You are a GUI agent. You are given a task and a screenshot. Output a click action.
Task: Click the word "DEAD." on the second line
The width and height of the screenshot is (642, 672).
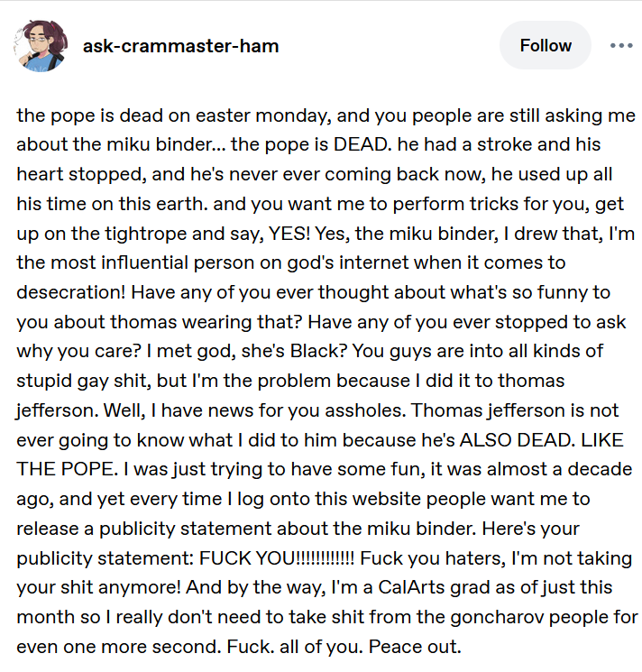pyautogui.click(x=362, y=144)
